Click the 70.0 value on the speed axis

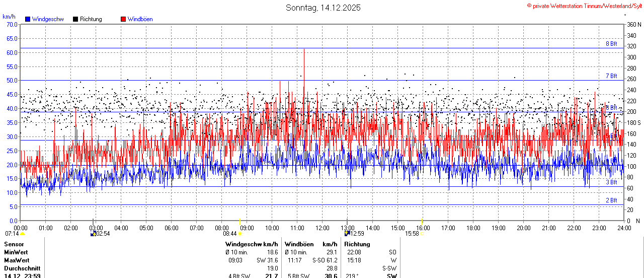point(13,24)
